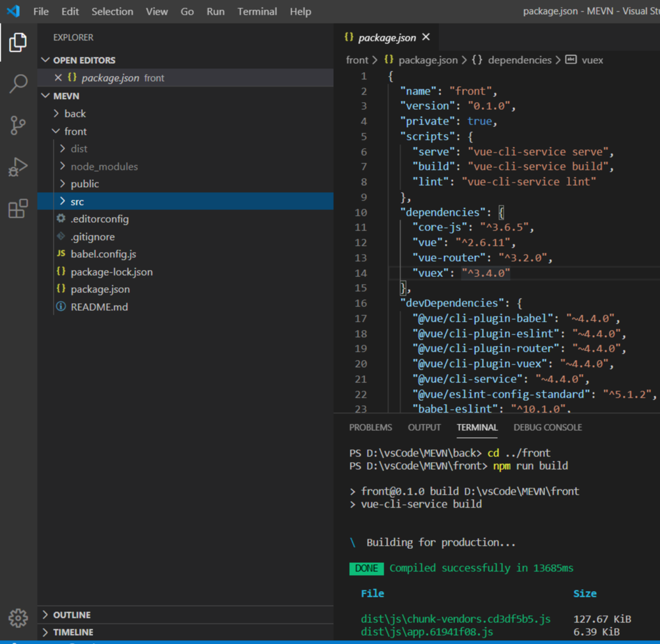
Task: Open the Run and Debug view icon
Action: [x=18, y=167]
